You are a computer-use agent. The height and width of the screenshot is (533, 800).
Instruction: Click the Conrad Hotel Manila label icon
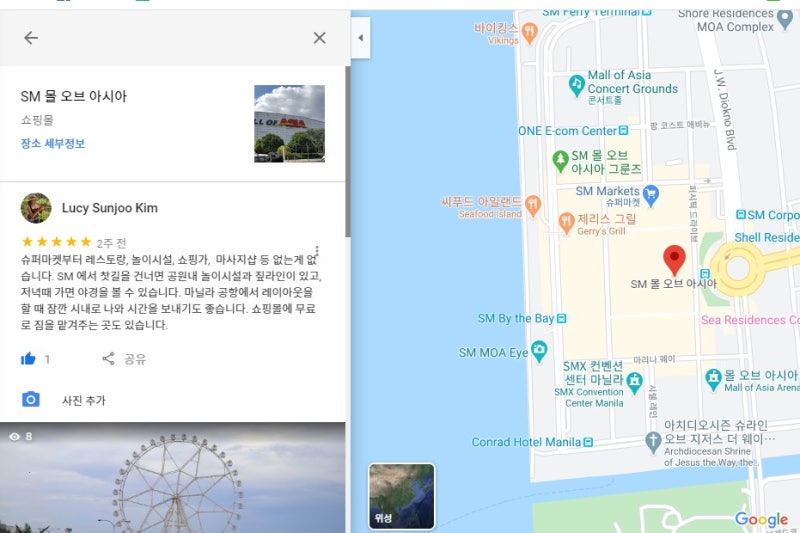pos(588,442)
